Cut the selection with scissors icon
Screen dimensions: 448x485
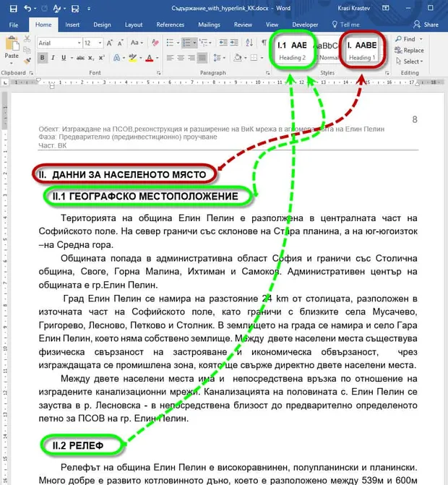[27, 39]
